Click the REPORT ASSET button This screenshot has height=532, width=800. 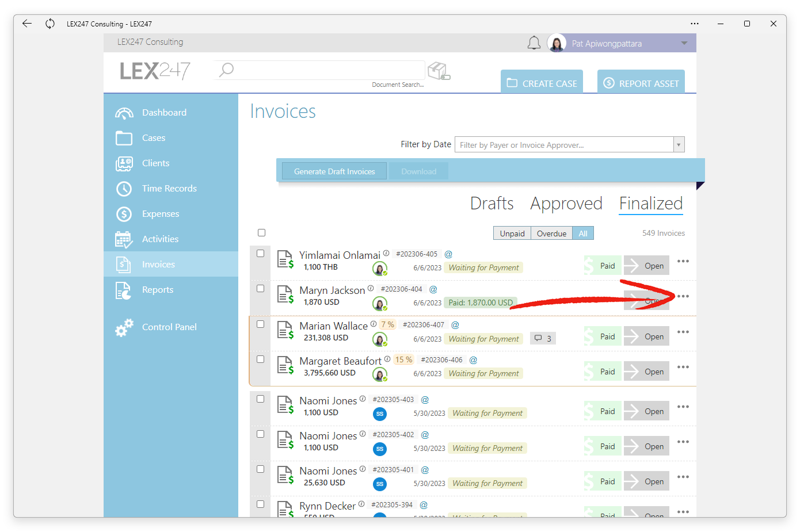641,83
